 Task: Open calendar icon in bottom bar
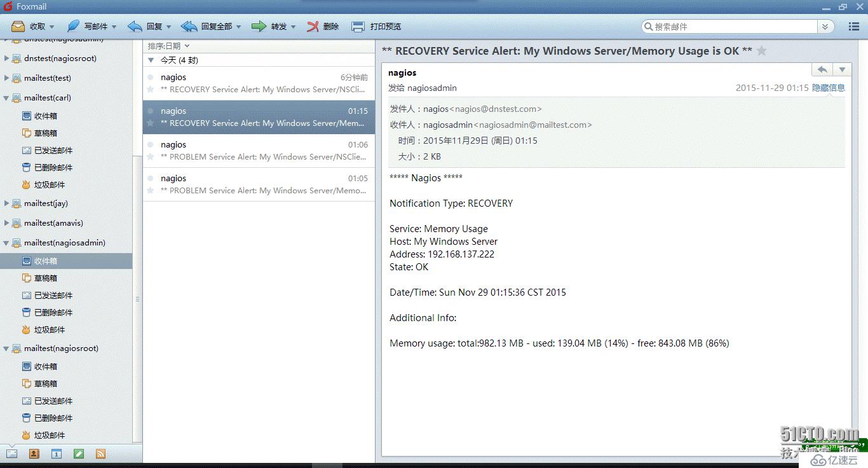[x=57, y=453]
